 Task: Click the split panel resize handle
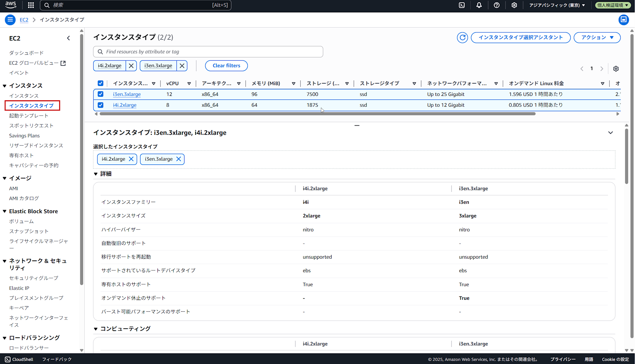coord(357,125)
